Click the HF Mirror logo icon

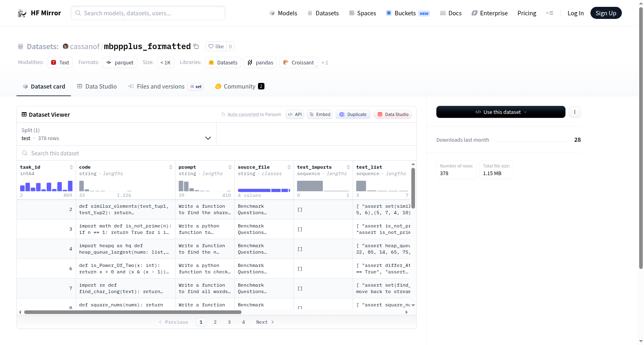coord(22,13)
